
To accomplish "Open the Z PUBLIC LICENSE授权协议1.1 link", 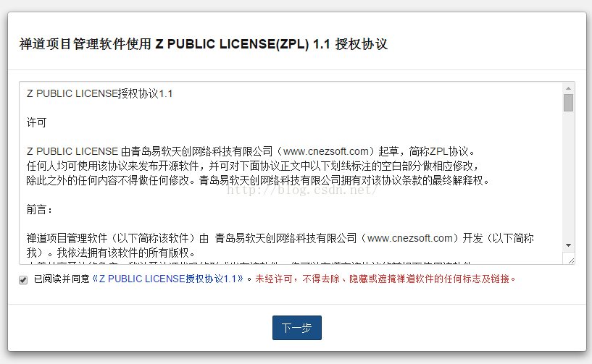I will click(x=167, y=279).
